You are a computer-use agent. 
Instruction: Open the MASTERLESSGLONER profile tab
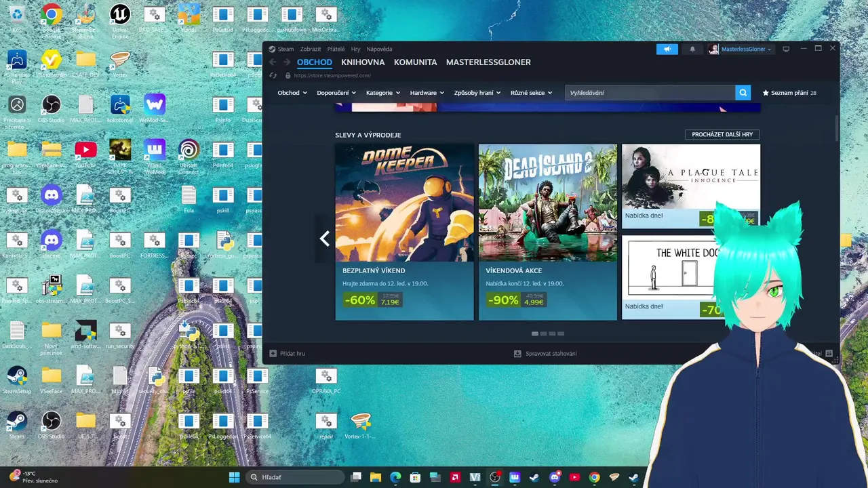pyautogui.click(x=488, y=62)
